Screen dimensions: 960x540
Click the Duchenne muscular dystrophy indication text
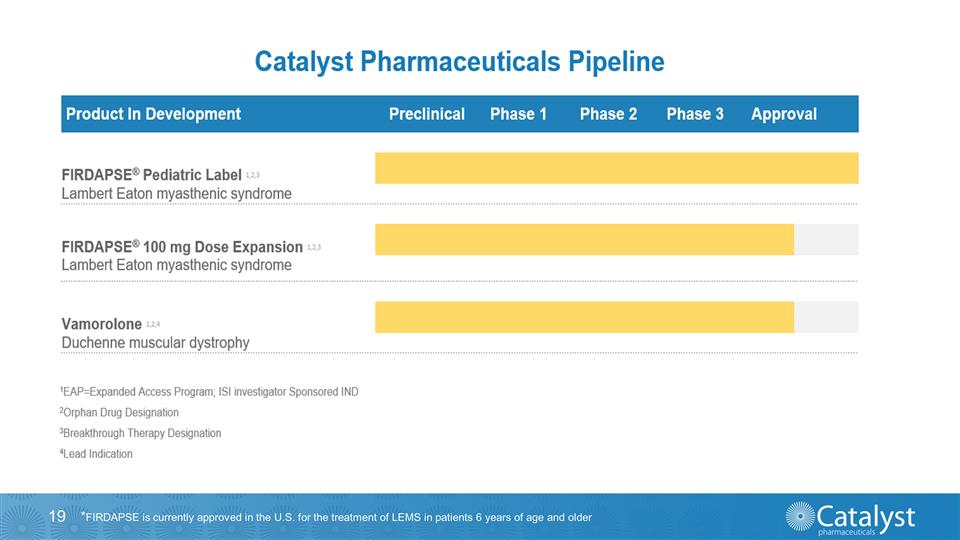click(155, 343)
